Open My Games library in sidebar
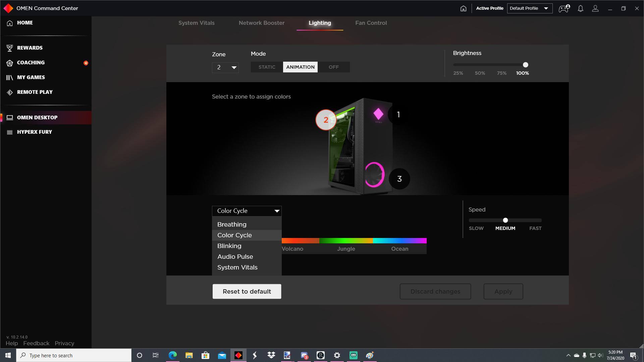This screenshot has width=644, height=362. click(x=31, y=77)
